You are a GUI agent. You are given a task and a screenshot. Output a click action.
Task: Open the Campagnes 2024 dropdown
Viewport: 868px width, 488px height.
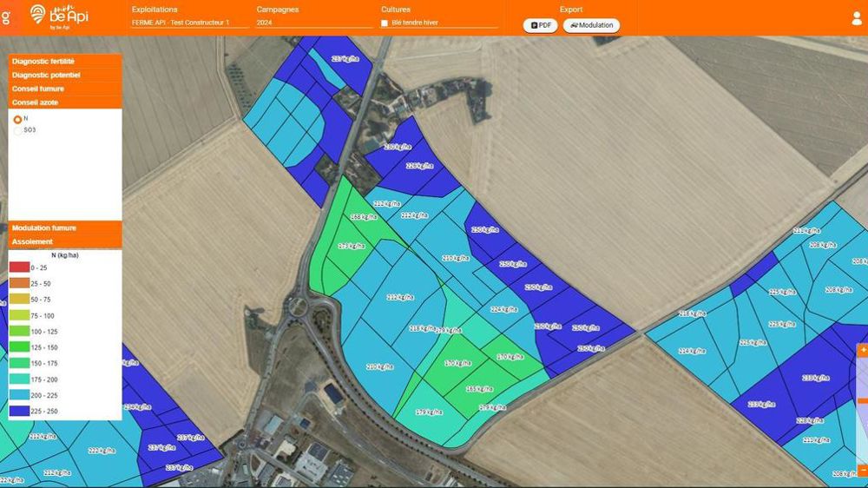[314, 23]
